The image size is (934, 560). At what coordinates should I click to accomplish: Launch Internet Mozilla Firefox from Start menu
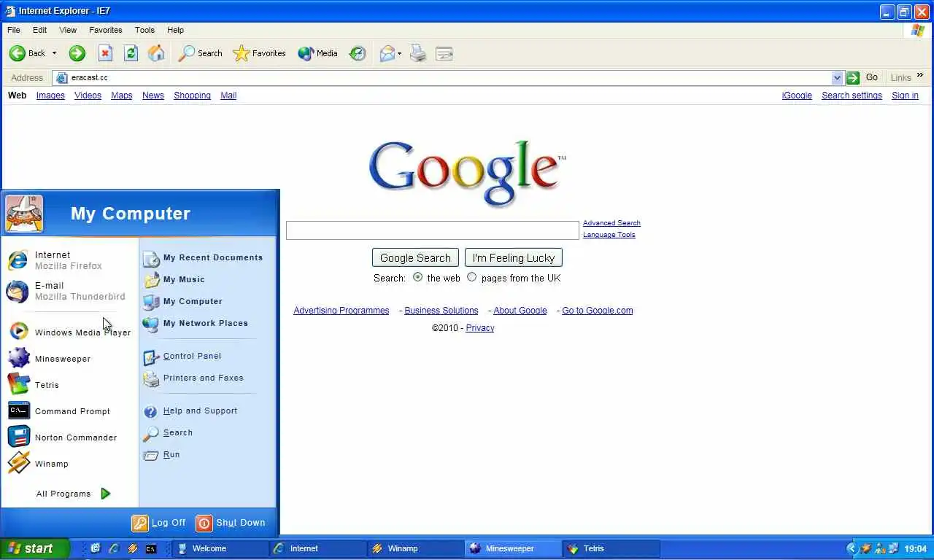click(x=70, y=260)
